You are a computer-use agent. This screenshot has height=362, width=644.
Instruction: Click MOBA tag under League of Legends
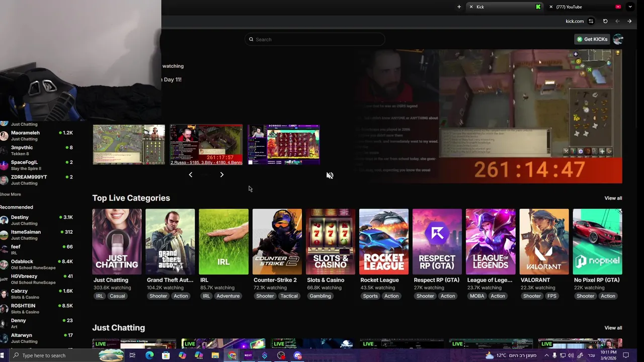[x=477, y=296]
